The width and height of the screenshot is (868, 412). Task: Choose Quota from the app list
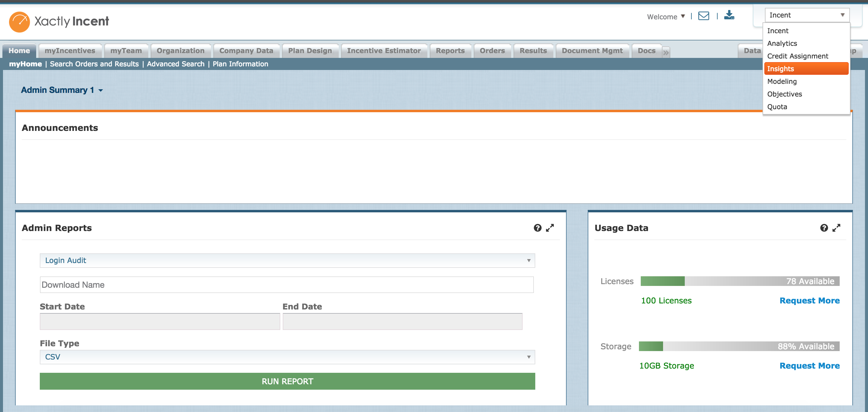click(x=806, y=107)
